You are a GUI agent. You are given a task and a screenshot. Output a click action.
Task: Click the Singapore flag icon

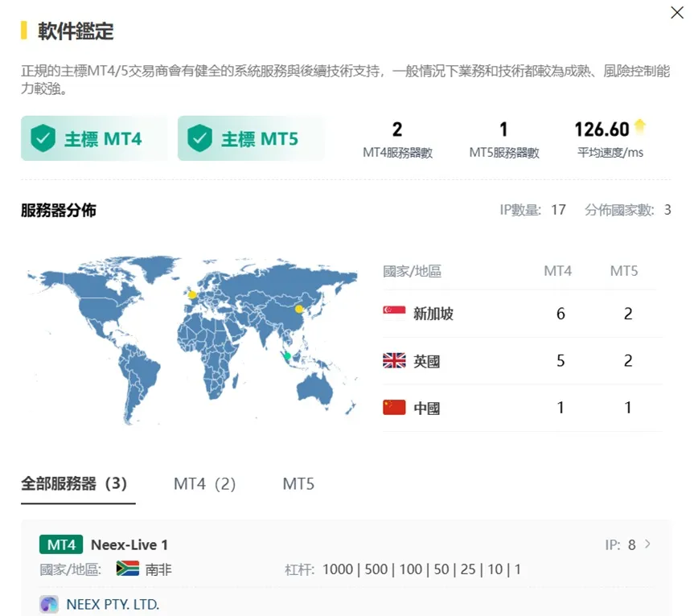(394, 313)
